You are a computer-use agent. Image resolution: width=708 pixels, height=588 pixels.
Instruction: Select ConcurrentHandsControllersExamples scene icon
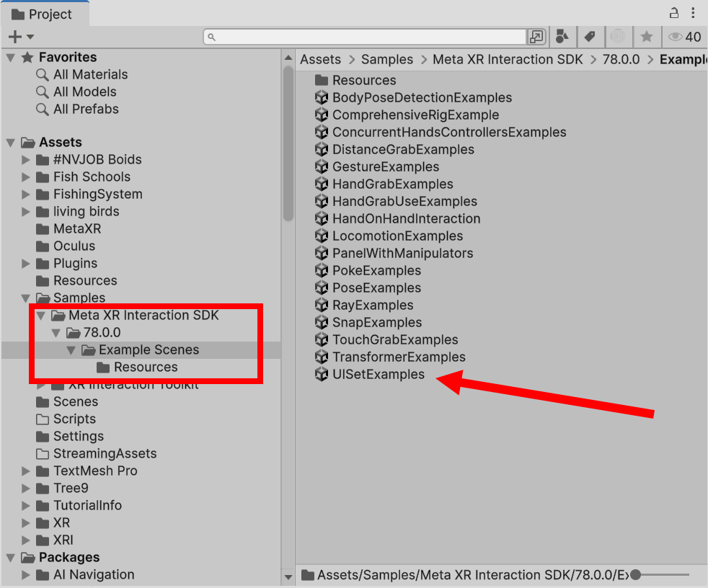click(x=322, y=132)
